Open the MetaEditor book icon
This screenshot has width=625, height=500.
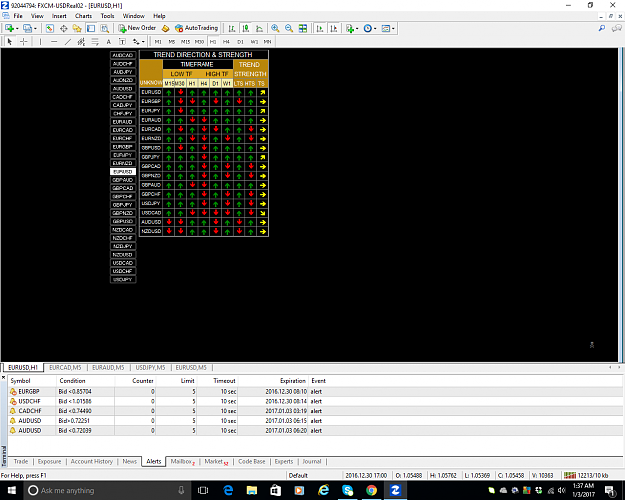pos(165,28)
